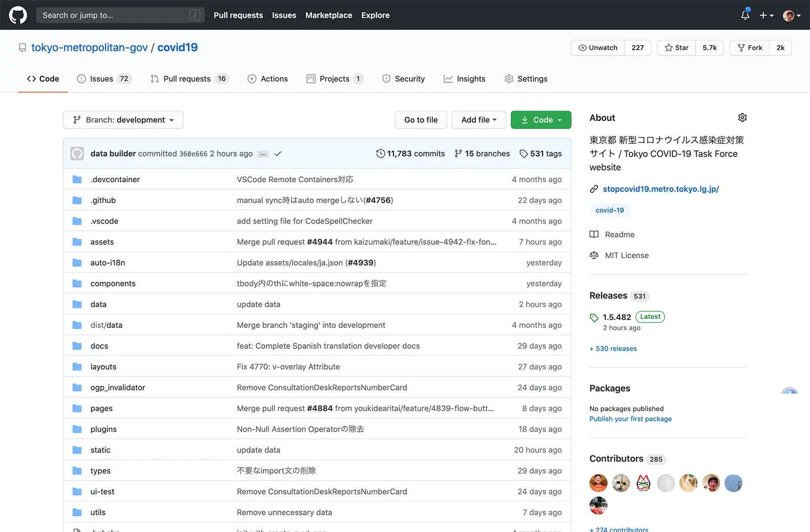This screenshot has height=532, width=810.
Task: Click the link icon beside the website URL
Action: click(x=594, y=189)
